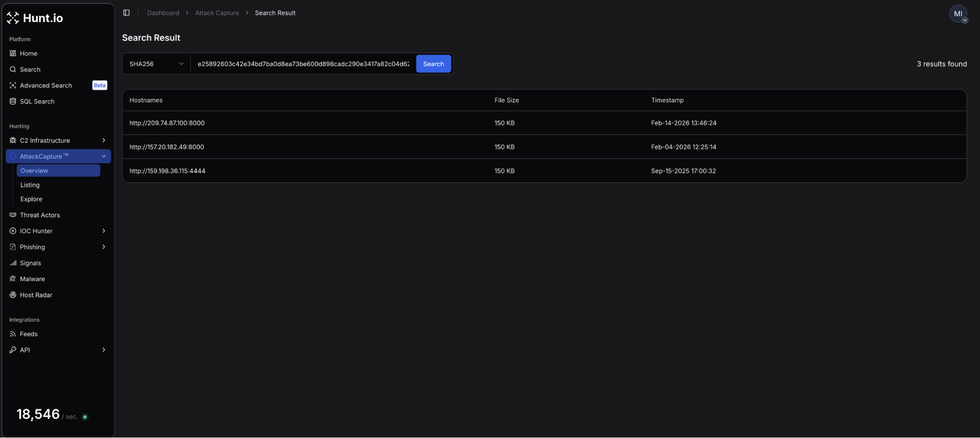980x438 pixels.
Task: Click the Signals bar-chart icon
Action: [13, 263]
